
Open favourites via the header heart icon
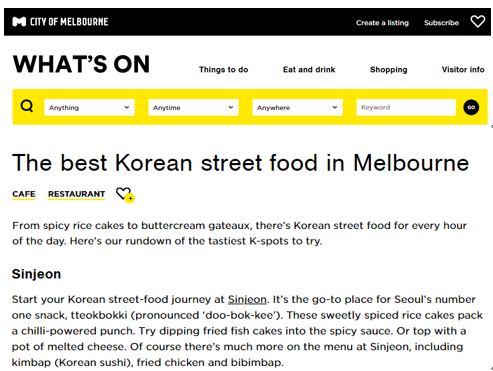(478, 22)
